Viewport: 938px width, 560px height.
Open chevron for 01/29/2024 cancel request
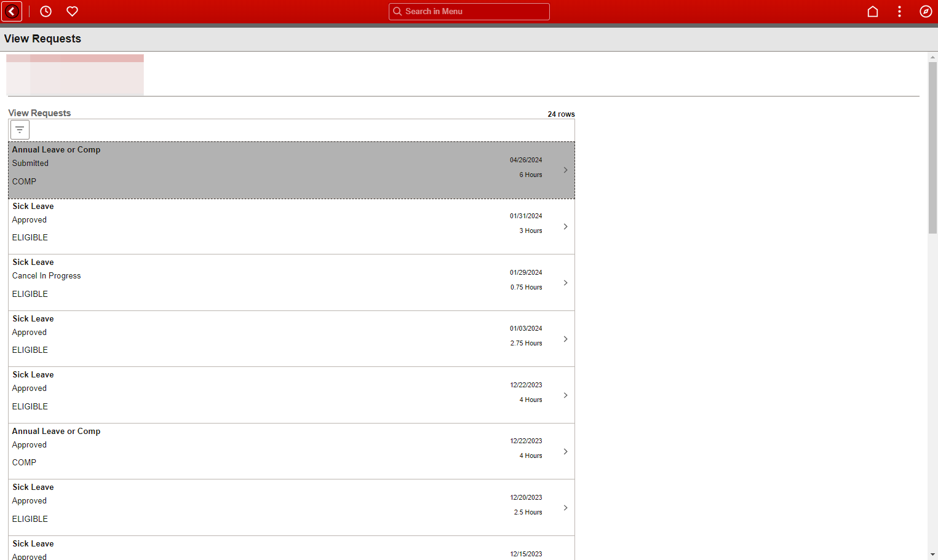(565, 283)
